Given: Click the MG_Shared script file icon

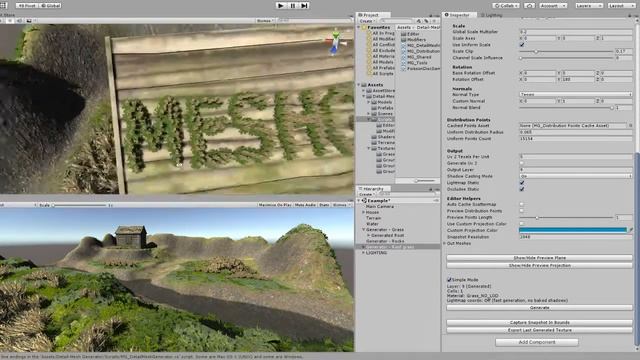Looking at the screenshot, I should tap(403, 57).
